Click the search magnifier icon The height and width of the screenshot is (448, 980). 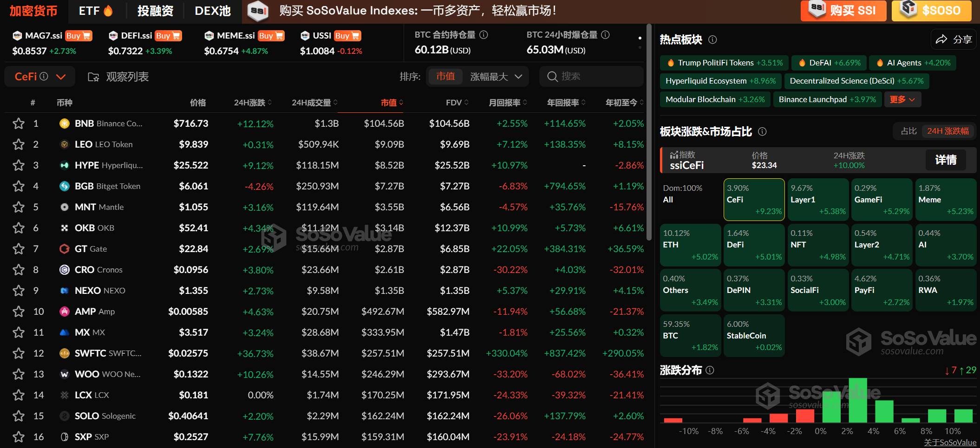click(552, 77)
